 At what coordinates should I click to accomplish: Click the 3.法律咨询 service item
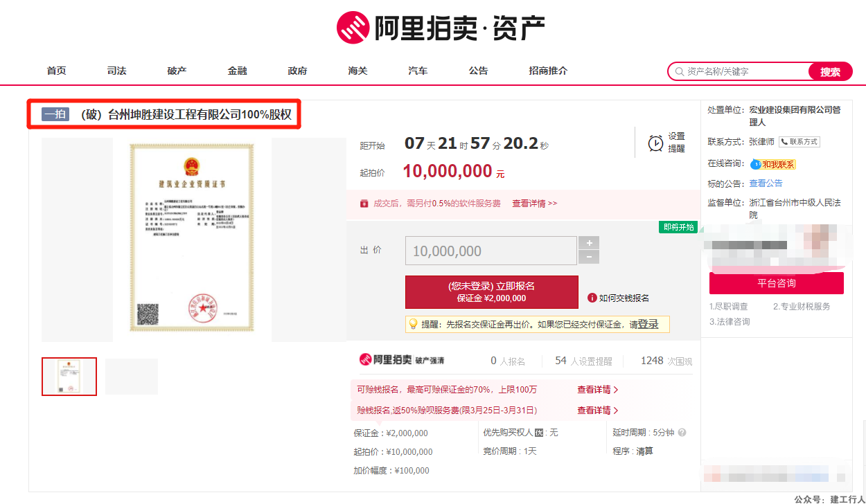point(729,322)
